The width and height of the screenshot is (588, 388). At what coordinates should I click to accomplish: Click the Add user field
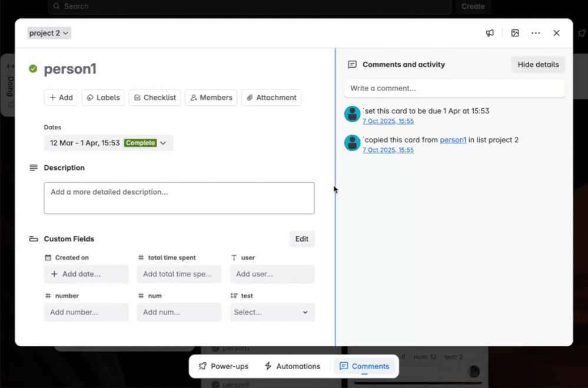point(273,274)
